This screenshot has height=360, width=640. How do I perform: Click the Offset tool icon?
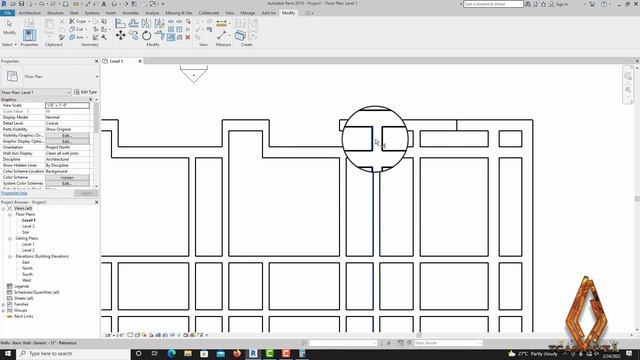point(133,23)
